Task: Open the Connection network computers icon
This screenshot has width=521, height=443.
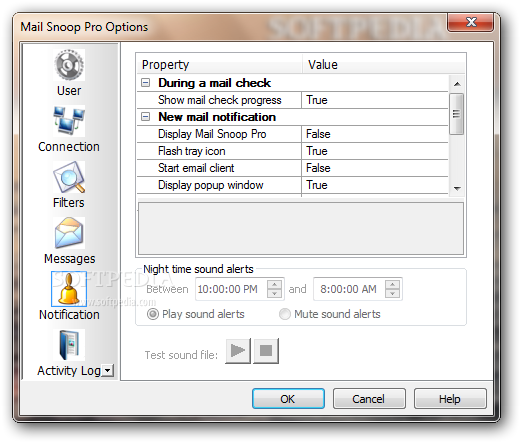Action: pyautogui.click(x=69, y=121)
